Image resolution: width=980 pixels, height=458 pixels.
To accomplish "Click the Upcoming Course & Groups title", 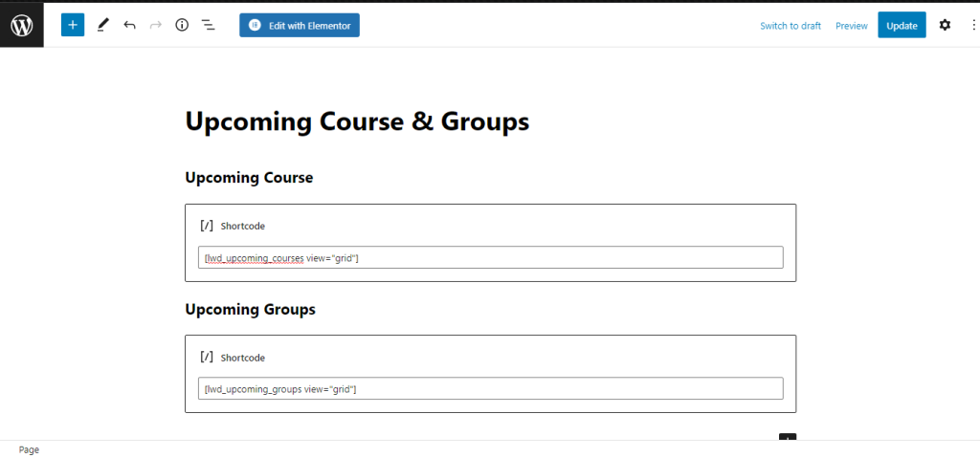I will [x=357, y=120].
